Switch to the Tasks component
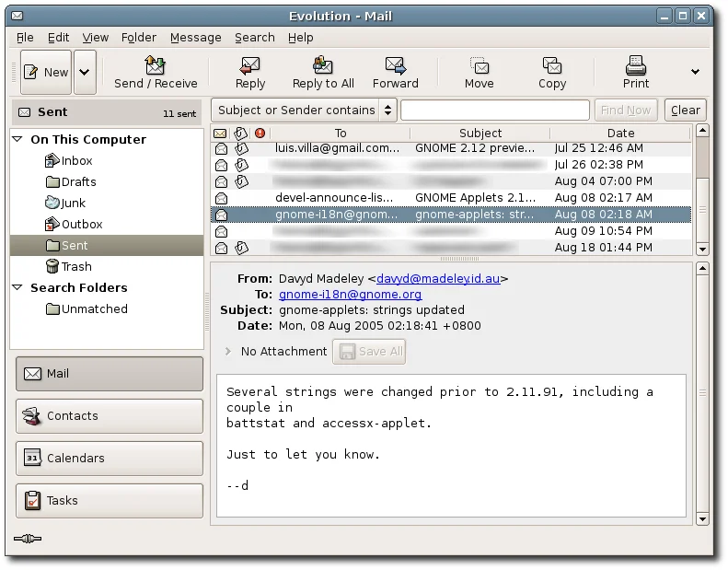 (110, 500)
